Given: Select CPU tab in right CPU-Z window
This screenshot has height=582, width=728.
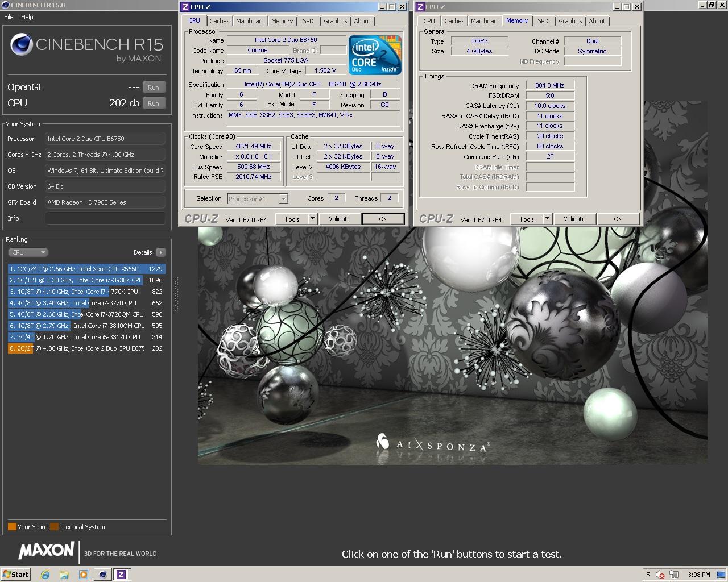Looking at the screenshot, I should (x=429, y=21).
